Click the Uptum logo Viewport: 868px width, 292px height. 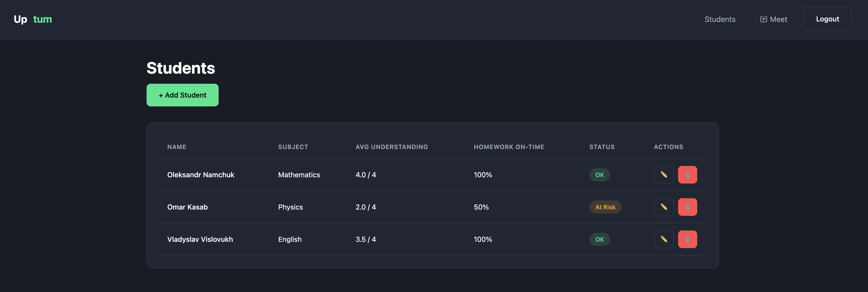coord(33,19)
